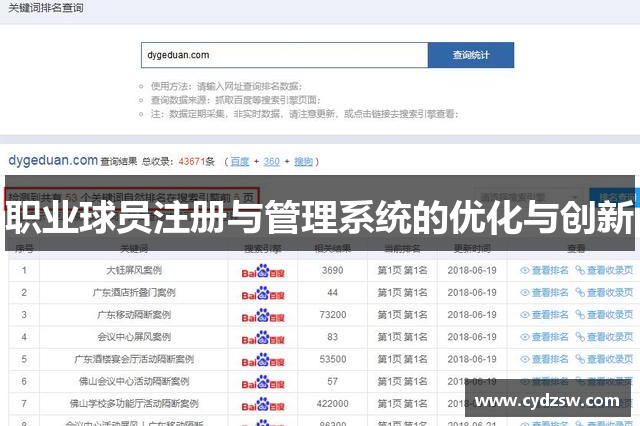This screenshot has width=640, height=426.
Task: Click the Baidu logo in row 3
Action: [x=263, y=315]
